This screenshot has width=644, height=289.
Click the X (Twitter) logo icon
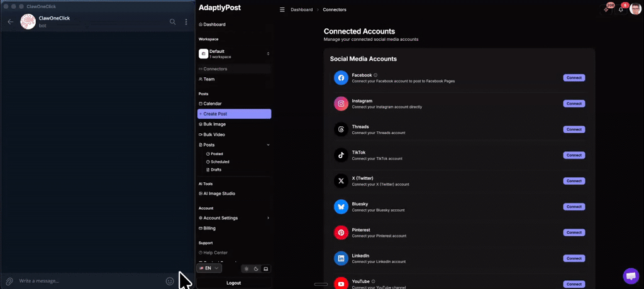tap(341, 181)
